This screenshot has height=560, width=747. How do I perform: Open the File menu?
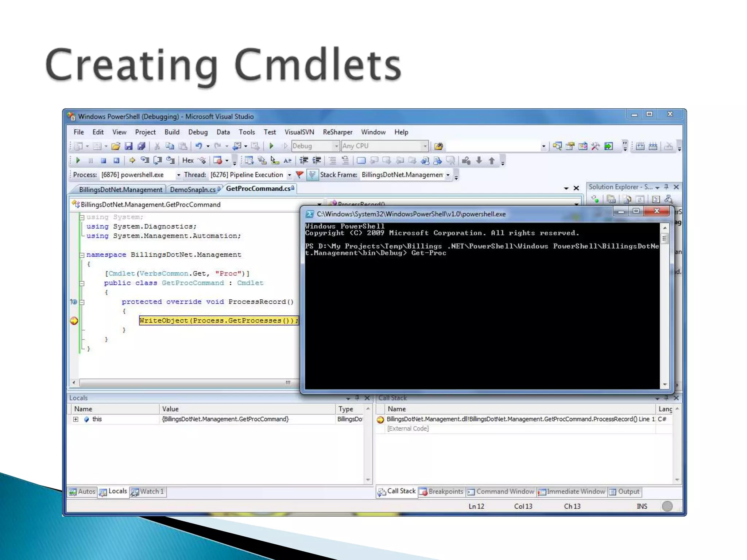coord(78,132)
